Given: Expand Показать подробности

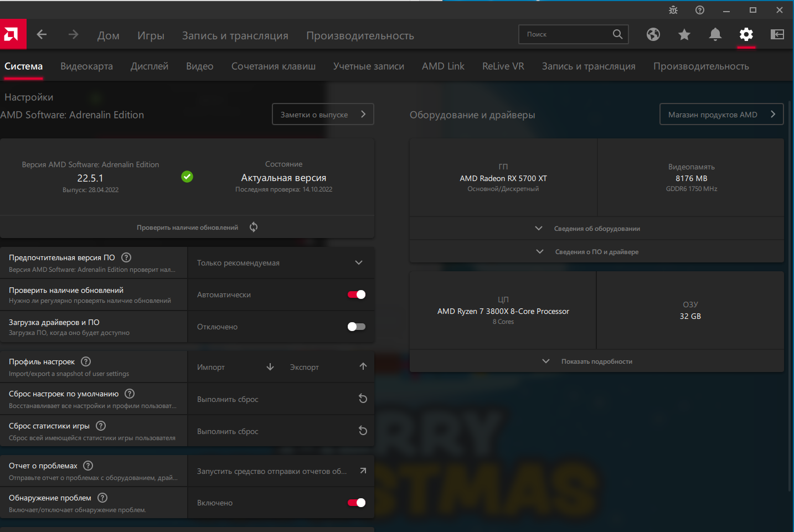Looking at the screenshot, I should point(596,361).
